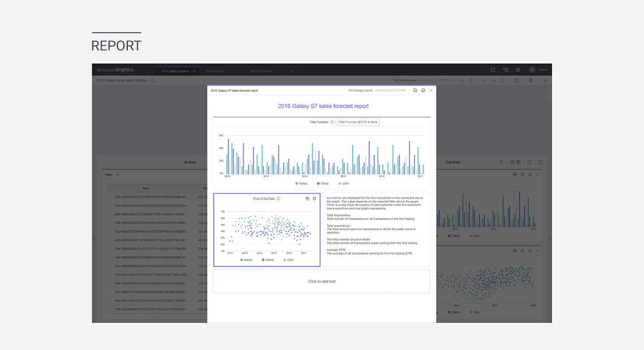Viewport: 644px width, 350px height.
Task: Close the '2016 Galaxy Serise S...' tab
Action: tap(194, 71)
